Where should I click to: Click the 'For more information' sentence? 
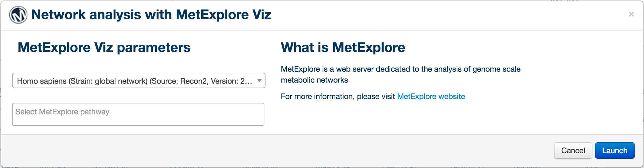[x=373, y=96]
